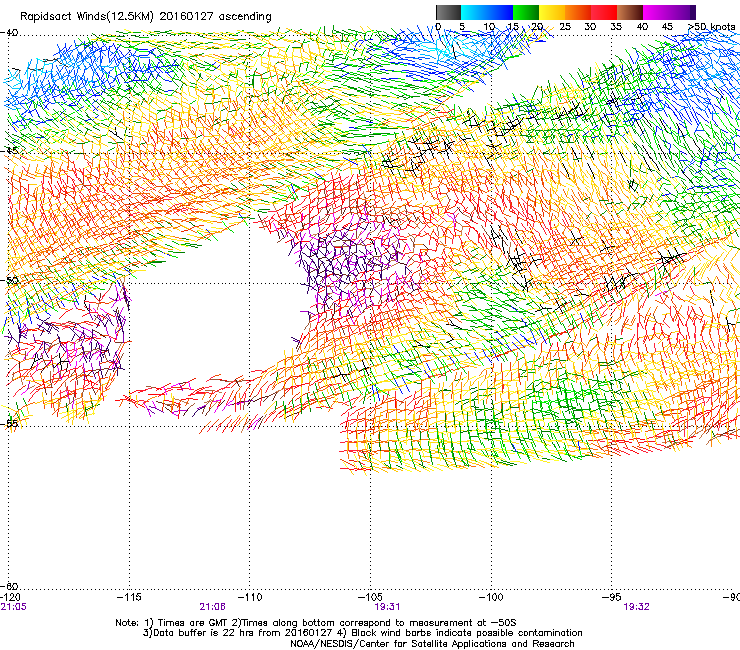This screenshot has height=650, width=740.
Task: Pick the green 15–20 knot legend swatch
Action: (525, 12)
